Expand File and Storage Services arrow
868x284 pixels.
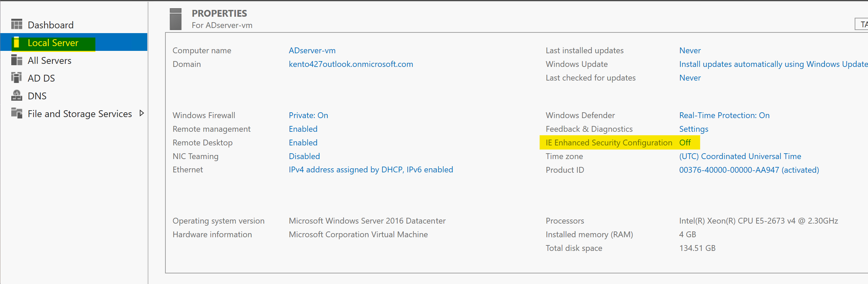coord(141,113)
